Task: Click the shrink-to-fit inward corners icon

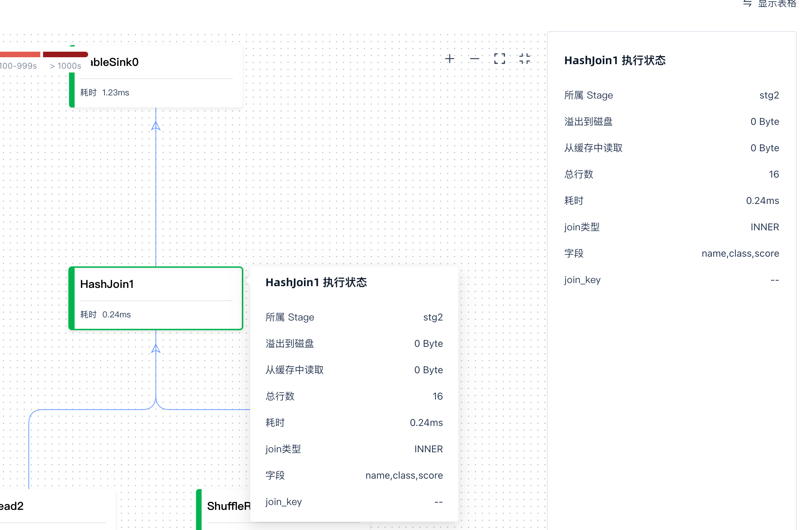Action: point(524,59)
